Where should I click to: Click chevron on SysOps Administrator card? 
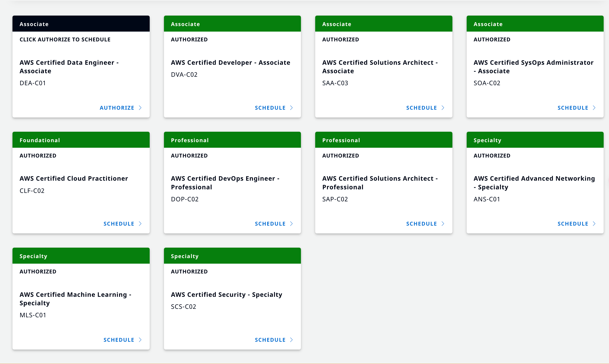(x=594, y=108)
